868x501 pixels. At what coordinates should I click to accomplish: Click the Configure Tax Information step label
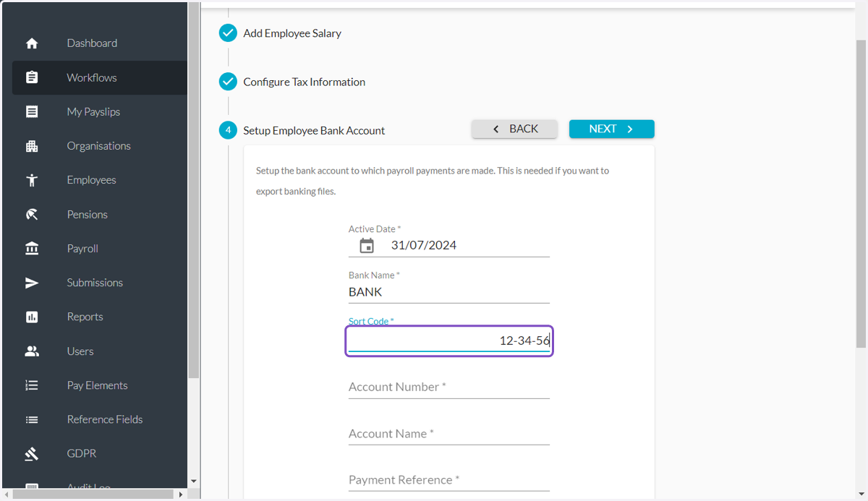(x=304, y=82)
